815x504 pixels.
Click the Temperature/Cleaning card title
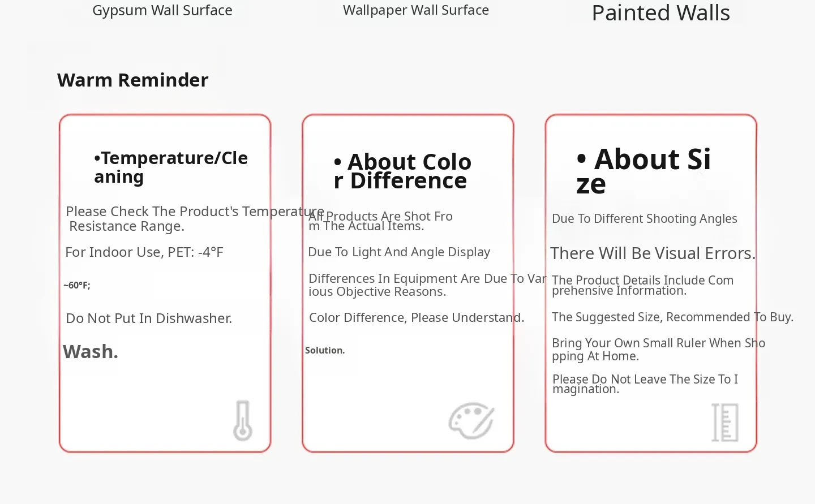pos(171,167)
